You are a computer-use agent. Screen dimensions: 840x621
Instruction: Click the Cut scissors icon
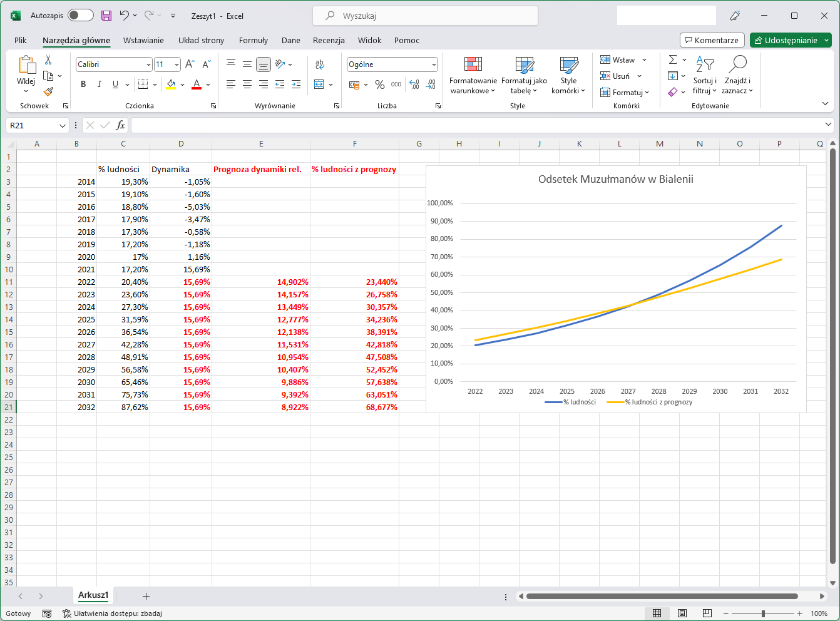(48, 60)
